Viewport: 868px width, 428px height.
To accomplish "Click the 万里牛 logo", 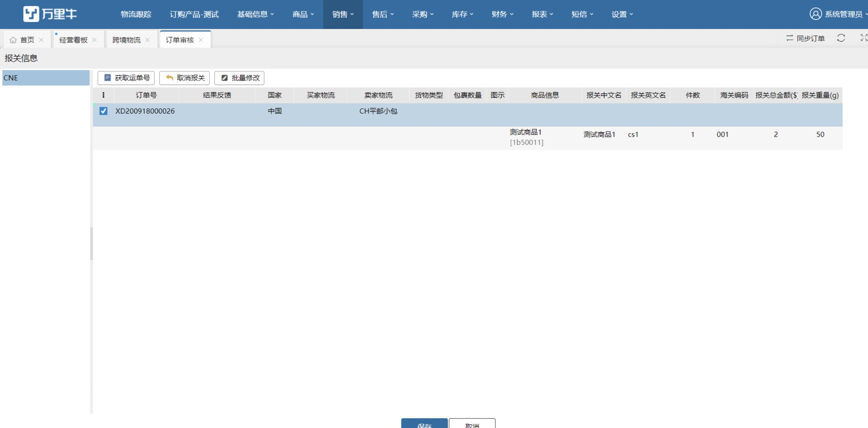I will click(x=50, y=14).
